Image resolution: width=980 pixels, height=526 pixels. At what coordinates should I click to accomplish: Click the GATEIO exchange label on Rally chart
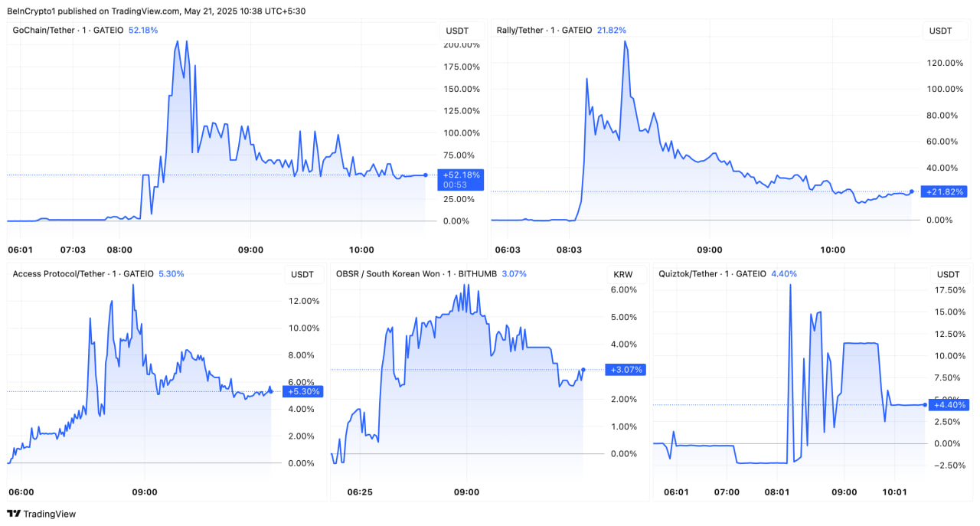[x=577, y=30]
